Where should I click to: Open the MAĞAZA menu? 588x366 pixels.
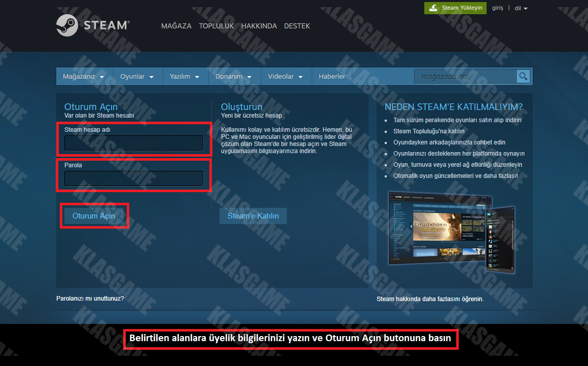click(x=176, y=26)
